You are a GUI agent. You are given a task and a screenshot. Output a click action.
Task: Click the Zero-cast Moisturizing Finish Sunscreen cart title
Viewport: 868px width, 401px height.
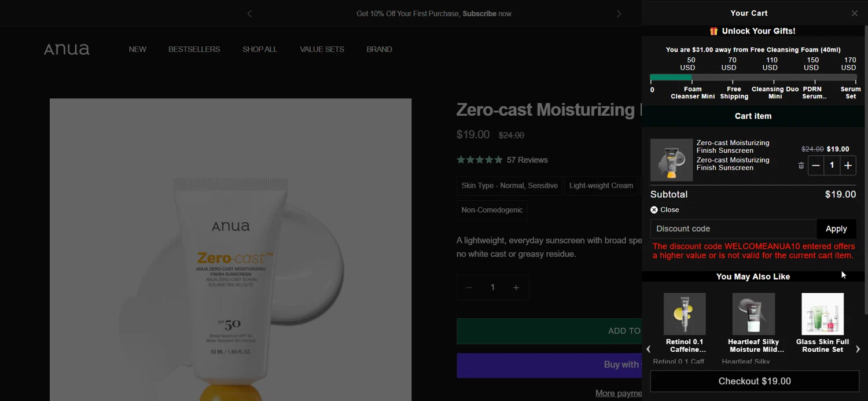point(733,146)
